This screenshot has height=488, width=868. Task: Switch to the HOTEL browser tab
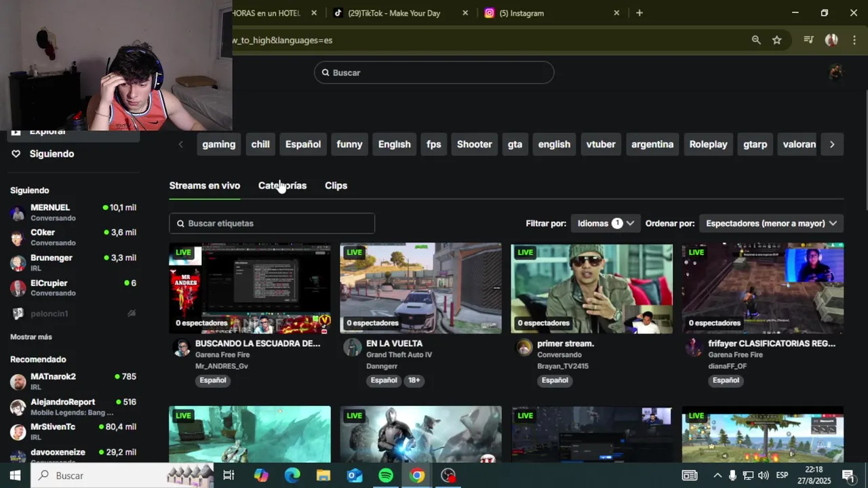pyautogui.click(x=266, y=13)
